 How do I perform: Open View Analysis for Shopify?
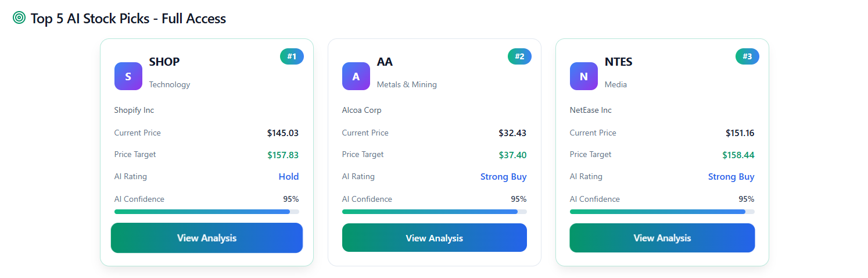pyautogui.click(x=207, y=238)
